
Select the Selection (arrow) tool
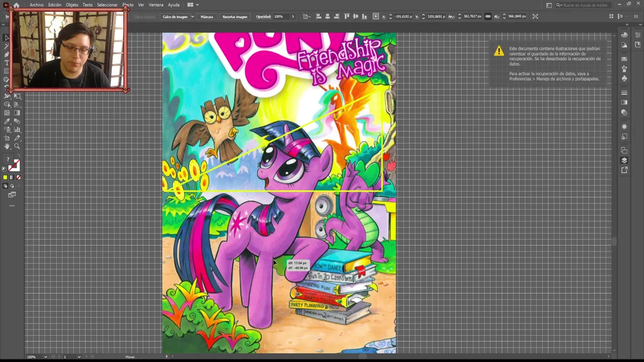click(x=7, y=38)
